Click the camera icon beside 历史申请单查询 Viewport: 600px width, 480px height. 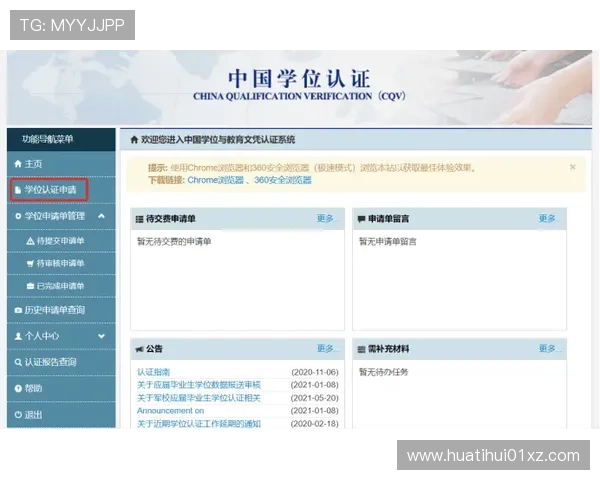tap(18, 310)
